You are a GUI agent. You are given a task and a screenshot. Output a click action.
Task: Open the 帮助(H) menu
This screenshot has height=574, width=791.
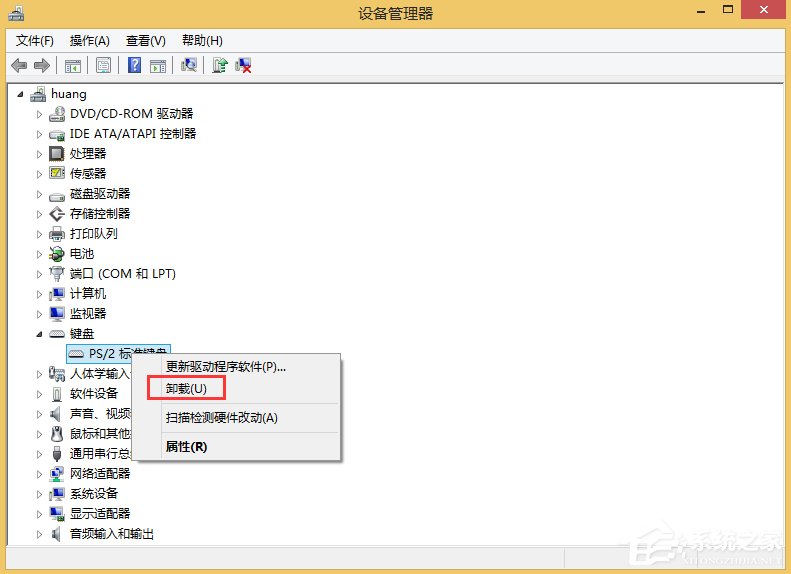click(202, 40)
